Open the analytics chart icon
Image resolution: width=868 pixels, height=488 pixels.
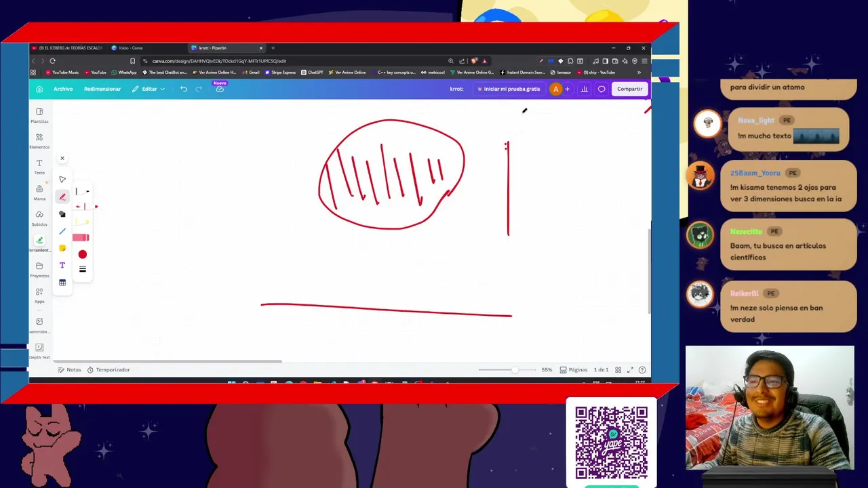point(584,89)
